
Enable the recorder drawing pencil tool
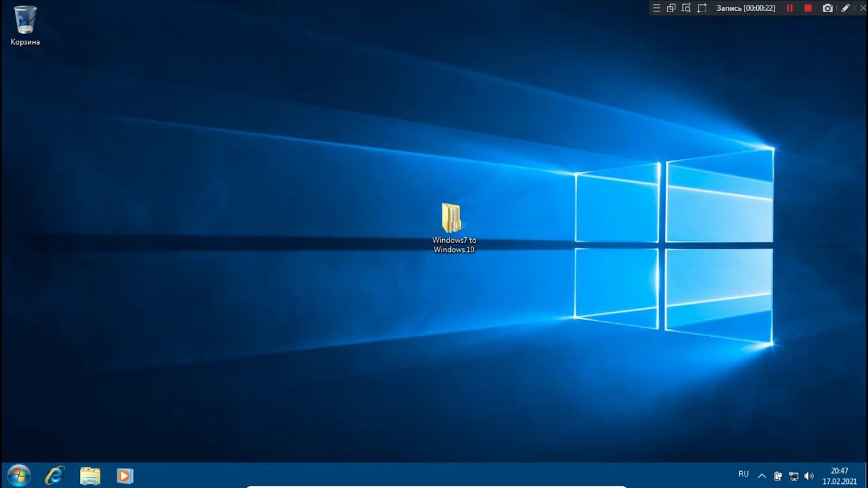[846, 8]
